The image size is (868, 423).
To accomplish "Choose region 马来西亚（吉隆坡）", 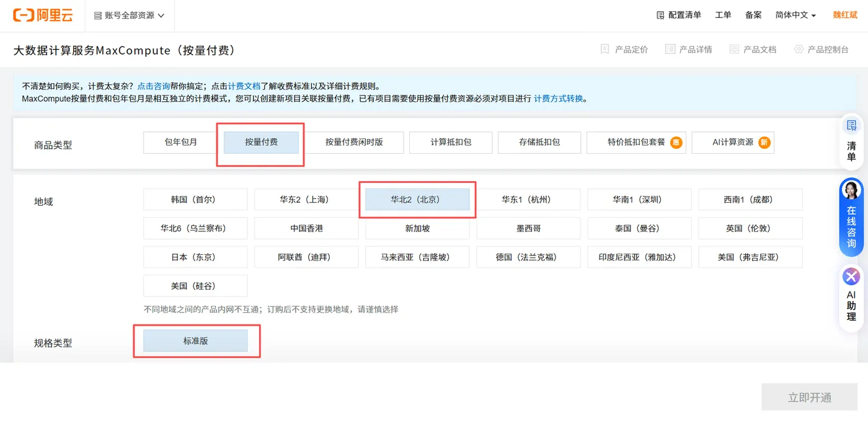I will click(x=417, y=257).
